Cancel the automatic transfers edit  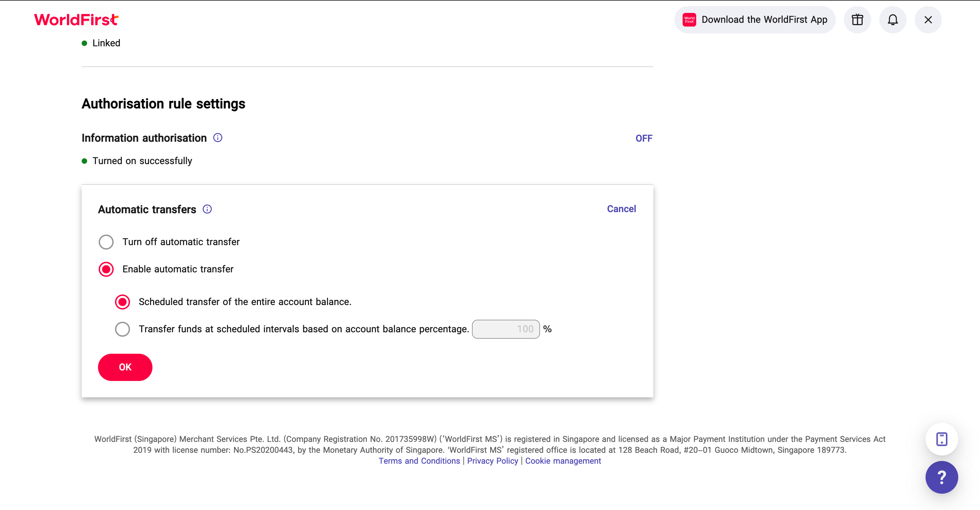tap(621, 209)
